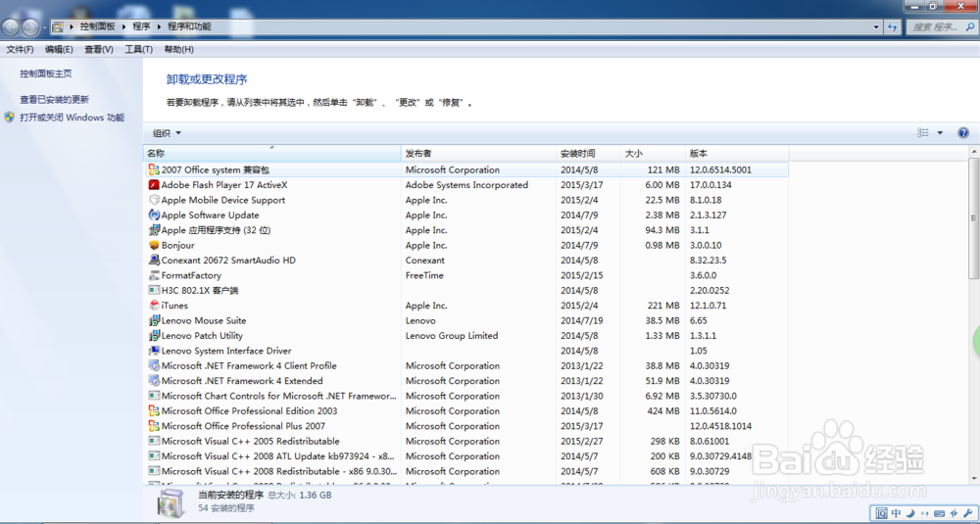The height and width of the screenshot is (524, 980).
Task: Go to 控制面板主页 link
Action: [46, 73]
